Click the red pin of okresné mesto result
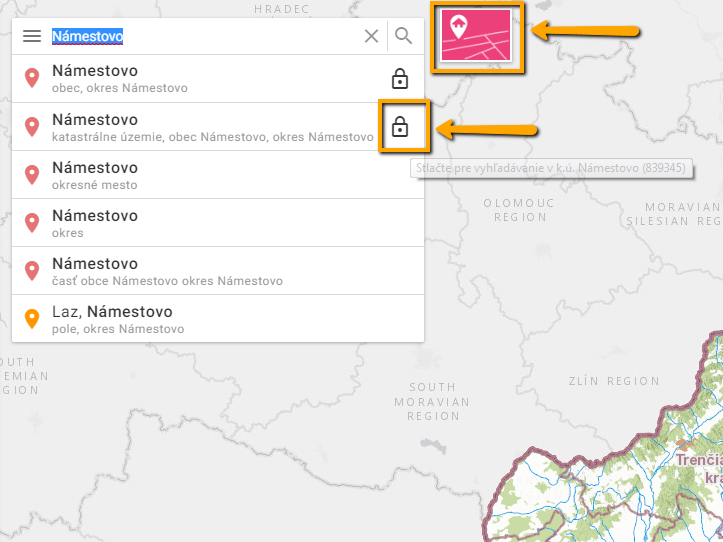The height and width of the screenshot is (542, 723). [32, 175]
